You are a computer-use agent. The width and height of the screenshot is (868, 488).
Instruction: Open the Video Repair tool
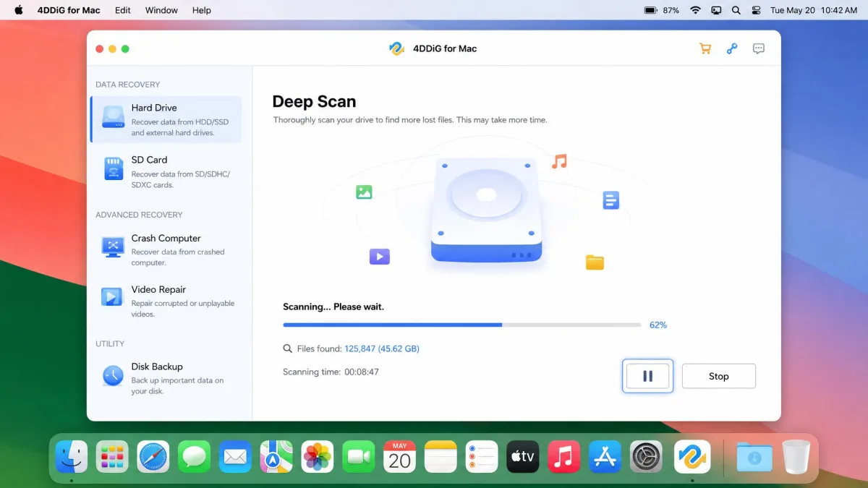point(166,301)
